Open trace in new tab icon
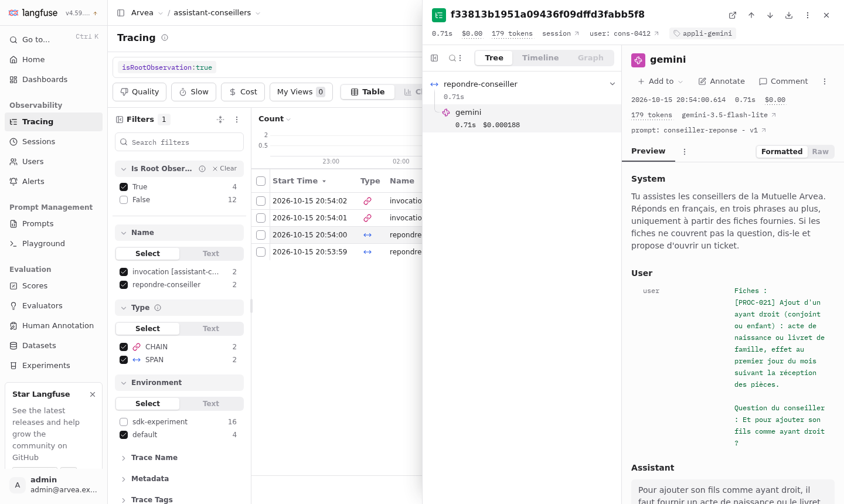This screenshot has width=844, height=504. point(733,15)
